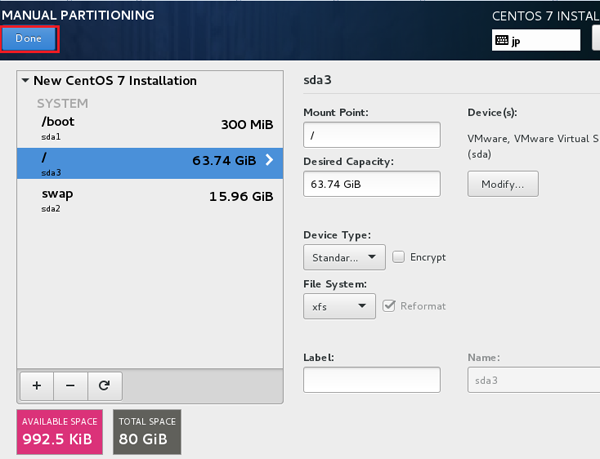
Task: Click the Label text field
Action: click(x=371, y=380)
